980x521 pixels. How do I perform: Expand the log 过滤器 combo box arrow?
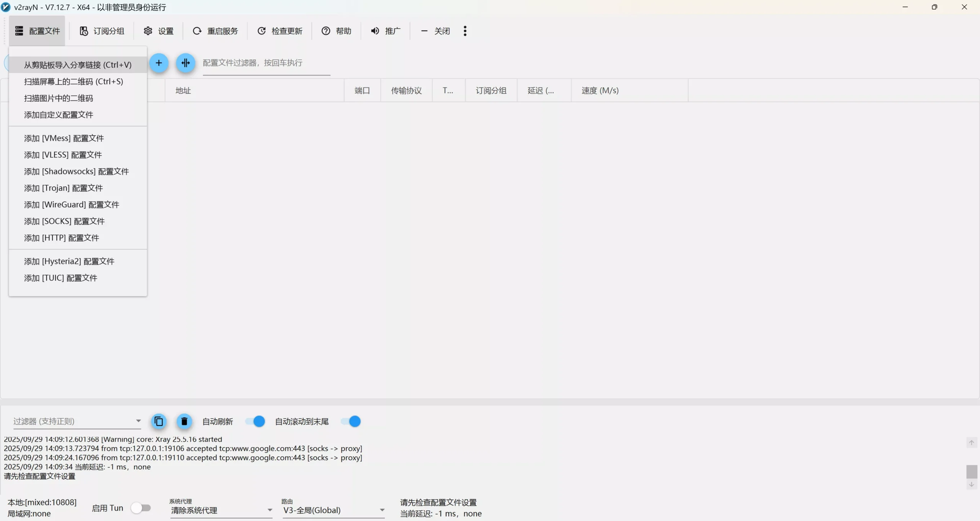(x=138, y=421)
